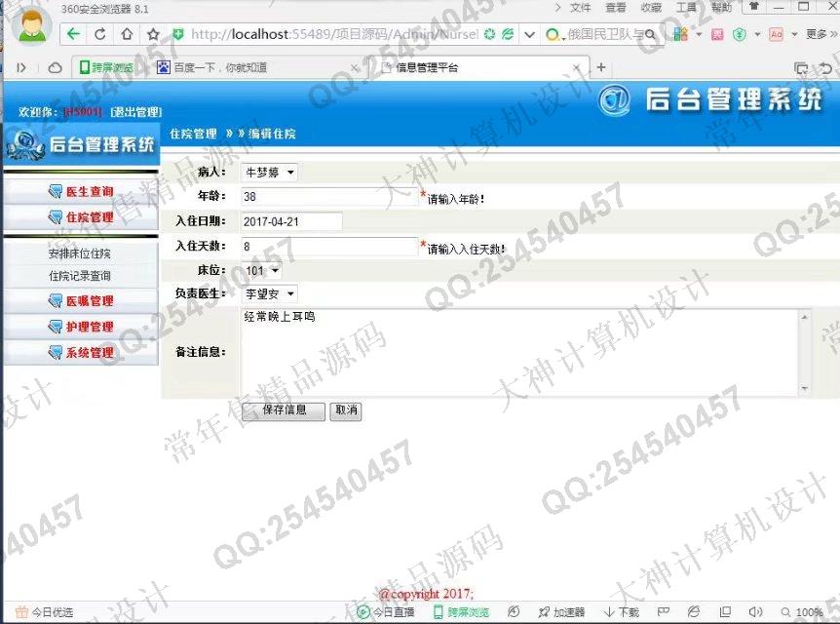Screen dimensions: 840x624
Task: Expand the 床位 bed number dropdown
Action: [x=262, y=270]
